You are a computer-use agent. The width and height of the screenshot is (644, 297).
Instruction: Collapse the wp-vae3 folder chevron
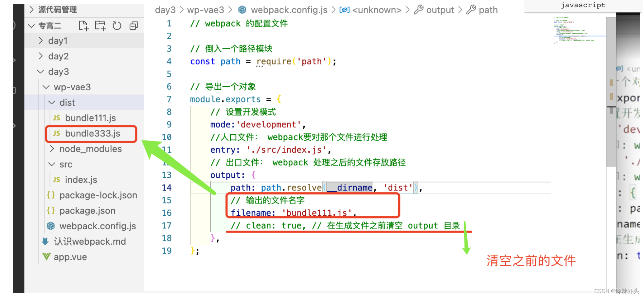pos(46,87)
